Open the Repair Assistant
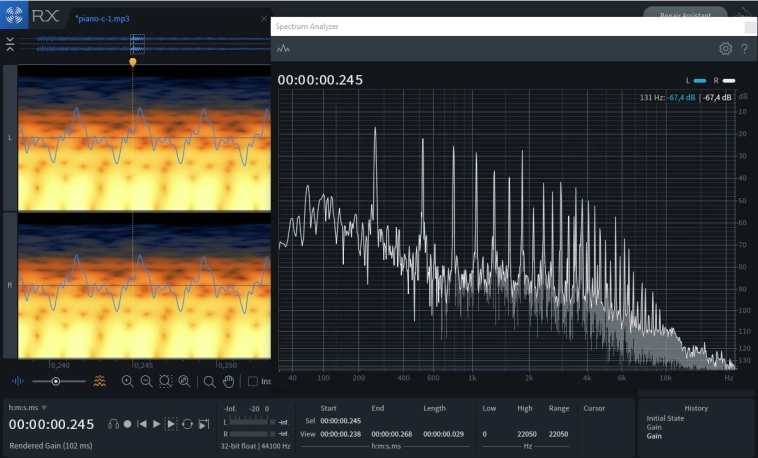 point(686,14)
